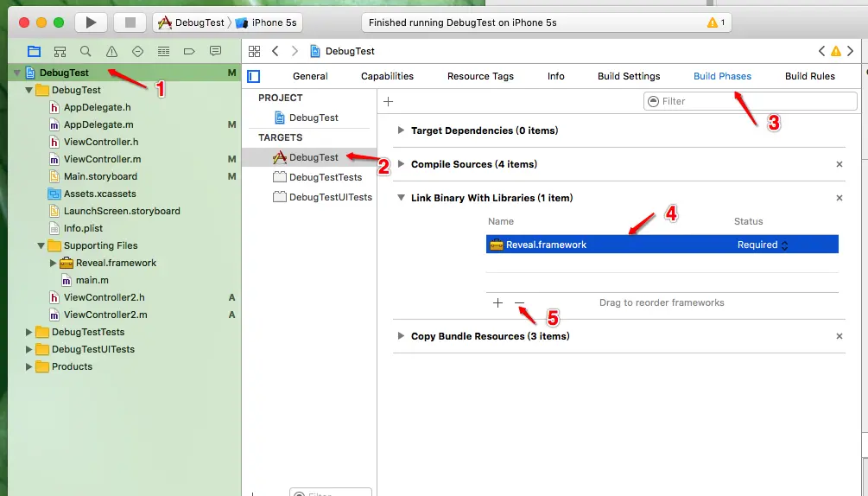Add a library with the plus button
The height and width of the screenshot is (496, 868).
pos(497,302)
